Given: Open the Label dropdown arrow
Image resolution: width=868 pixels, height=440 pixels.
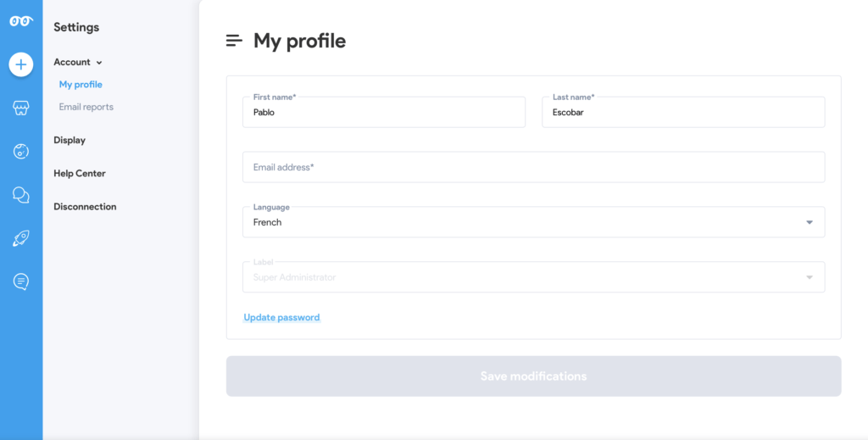Looking at the screenshot, I should point(810,277).
